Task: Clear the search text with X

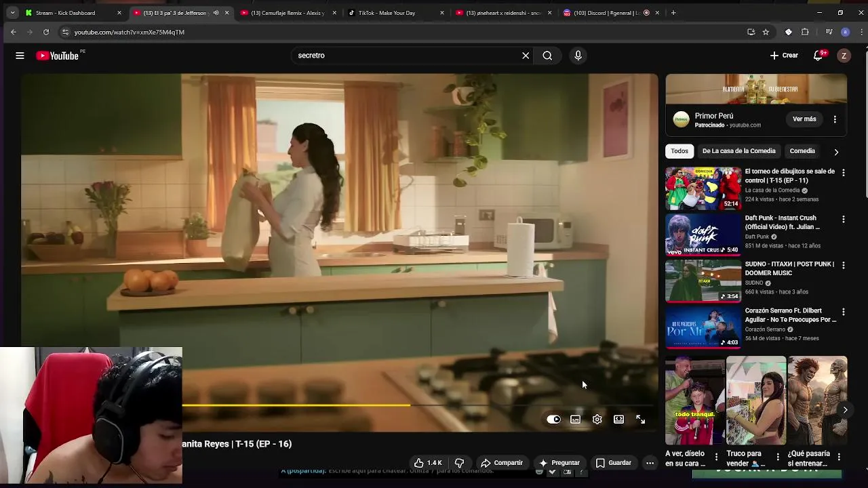Action: point(526,56)
